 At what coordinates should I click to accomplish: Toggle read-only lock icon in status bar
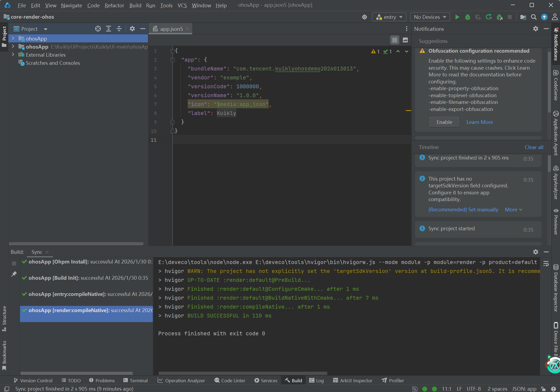[x=543, y=389]
